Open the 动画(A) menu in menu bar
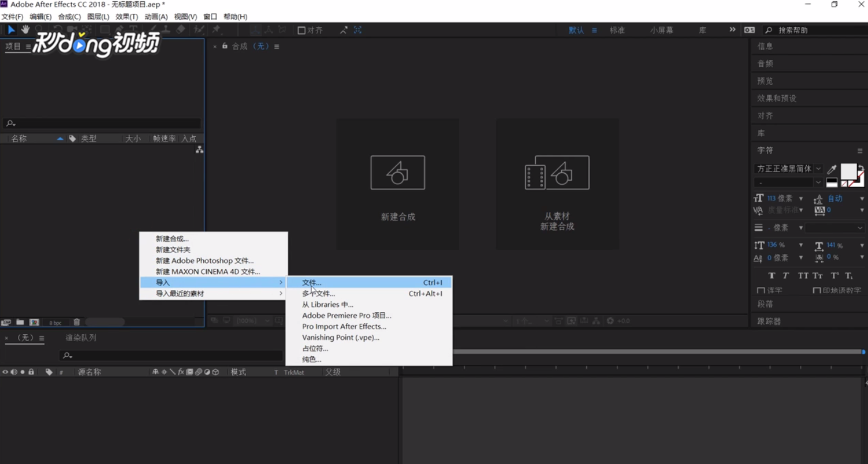Image resolution: width=868 pixels, height=464 pixels. [x=156, y=17]
